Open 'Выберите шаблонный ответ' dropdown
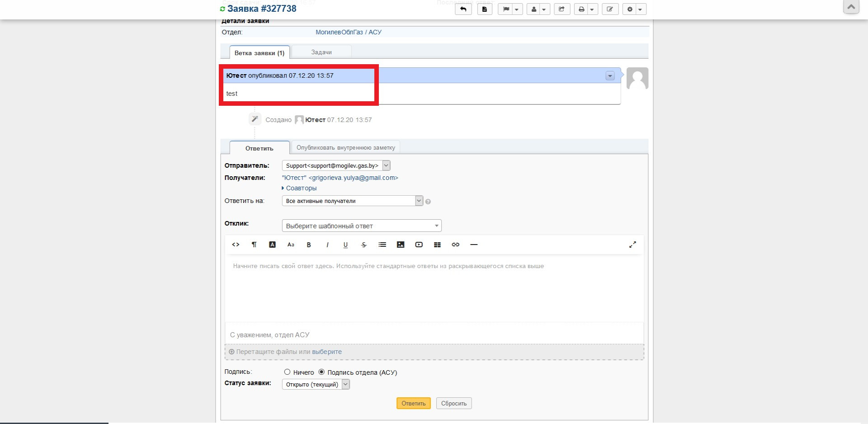Screen dimensions: 868x424 click(361, 226)
